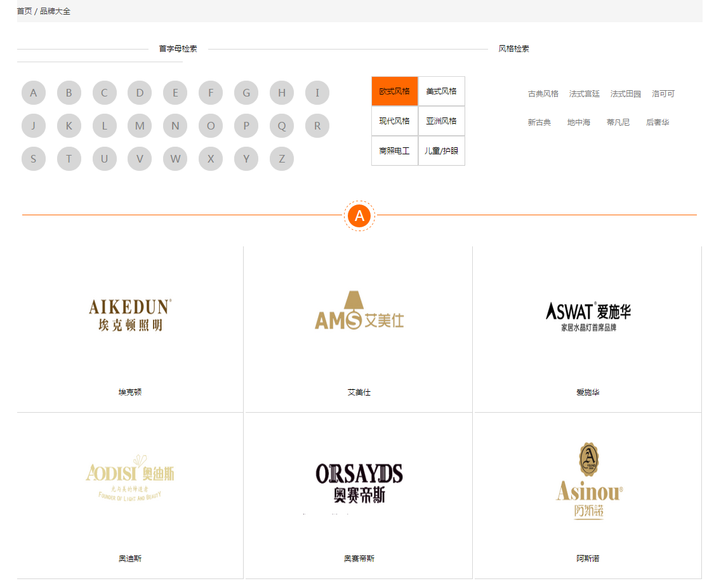Click the letter T circle
This screenshot has height=588, width=714.
69,159
